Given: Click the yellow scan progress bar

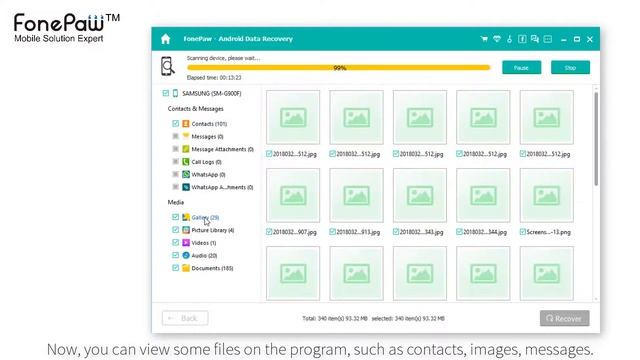Looking at the screenshot, I should [338, 68].
